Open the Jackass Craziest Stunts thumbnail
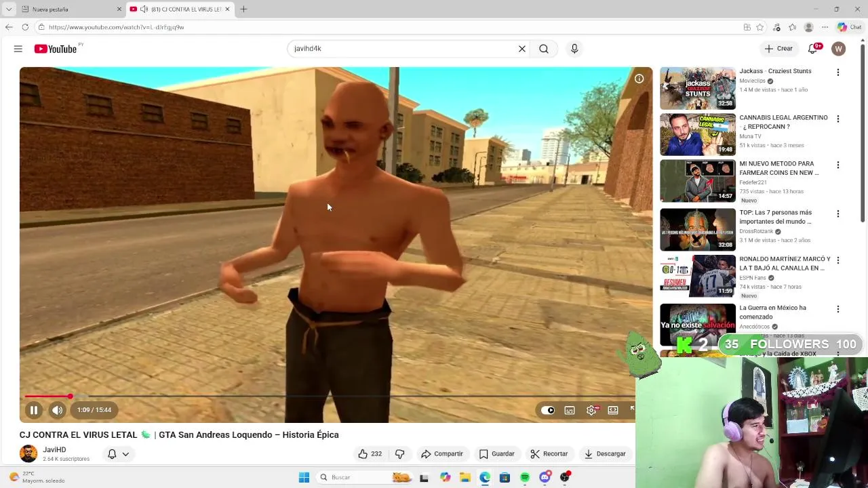The height and width of the screenshot is (488, 868). (698, 88)
